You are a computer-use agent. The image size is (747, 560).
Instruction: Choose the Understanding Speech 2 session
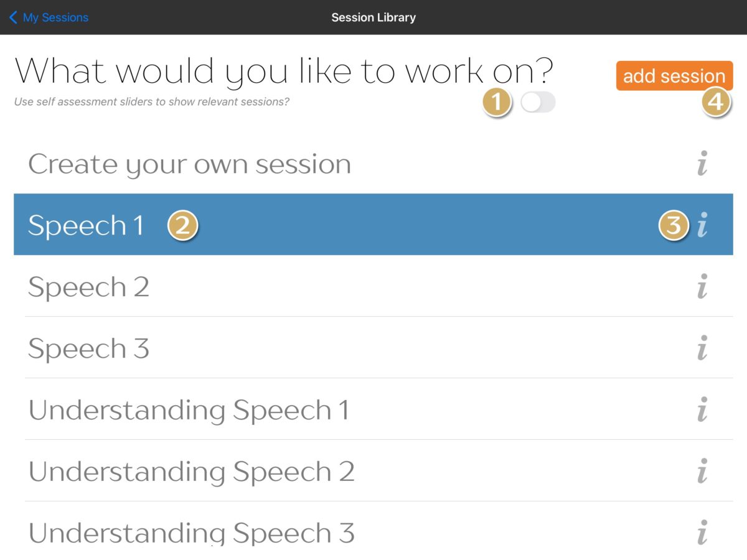click(x=249, y=472)
